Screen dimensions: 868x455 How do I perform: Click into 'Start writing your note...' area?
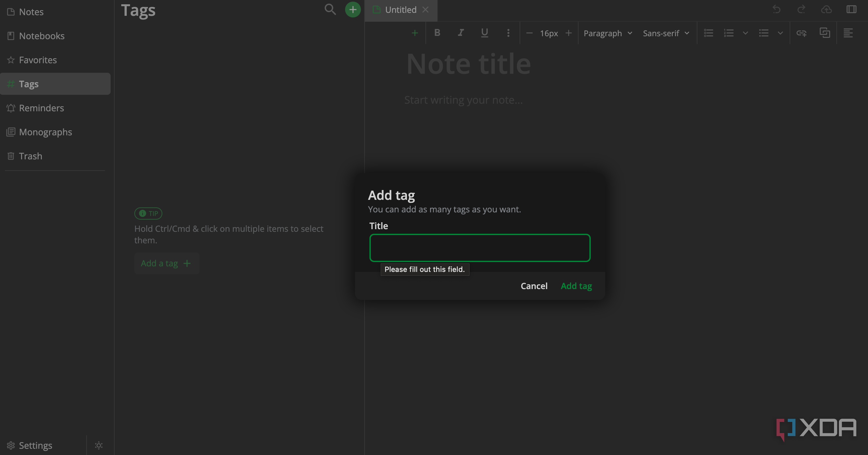pos(463,100)
